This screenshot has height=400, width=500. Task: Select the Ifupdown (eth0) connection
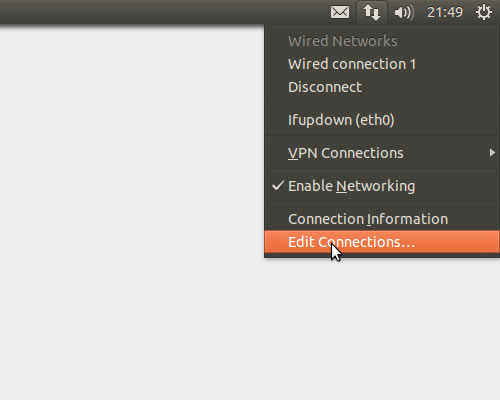click(x=341, y=120)
